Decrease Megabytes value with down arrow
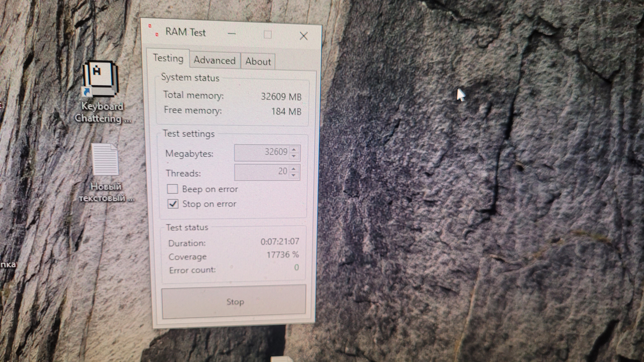 (294, 156)
